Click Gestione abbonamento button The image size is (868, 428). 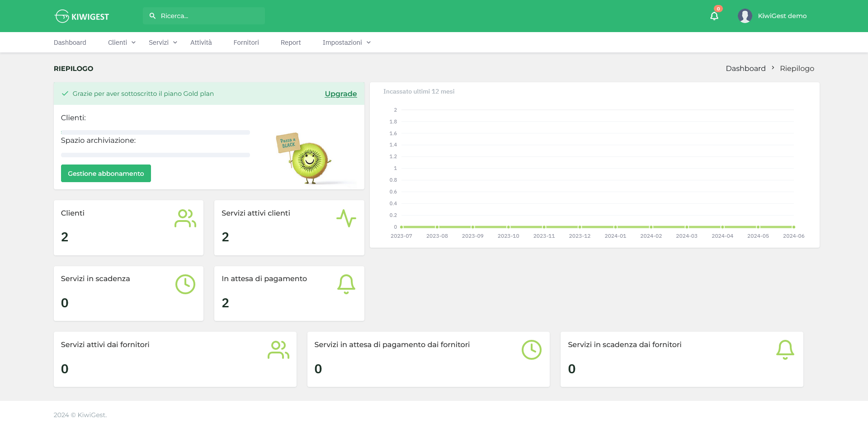[x=106, y=174]
